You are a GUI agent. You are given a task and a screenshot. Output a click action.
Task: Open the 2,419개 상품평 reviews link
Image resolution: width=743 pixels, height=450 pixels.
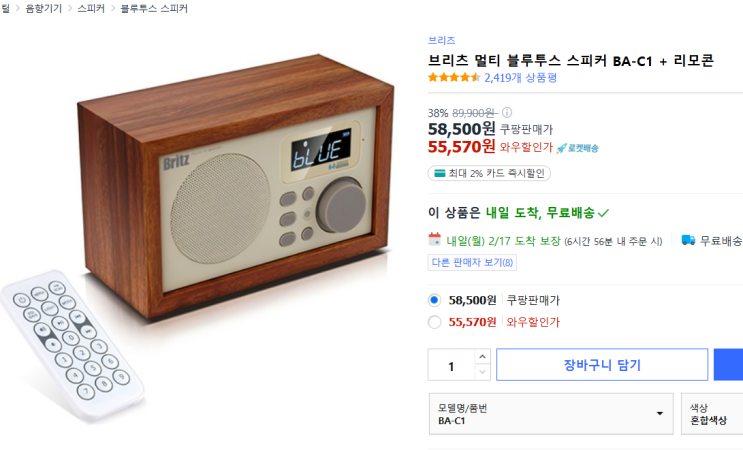click(520, 78)
